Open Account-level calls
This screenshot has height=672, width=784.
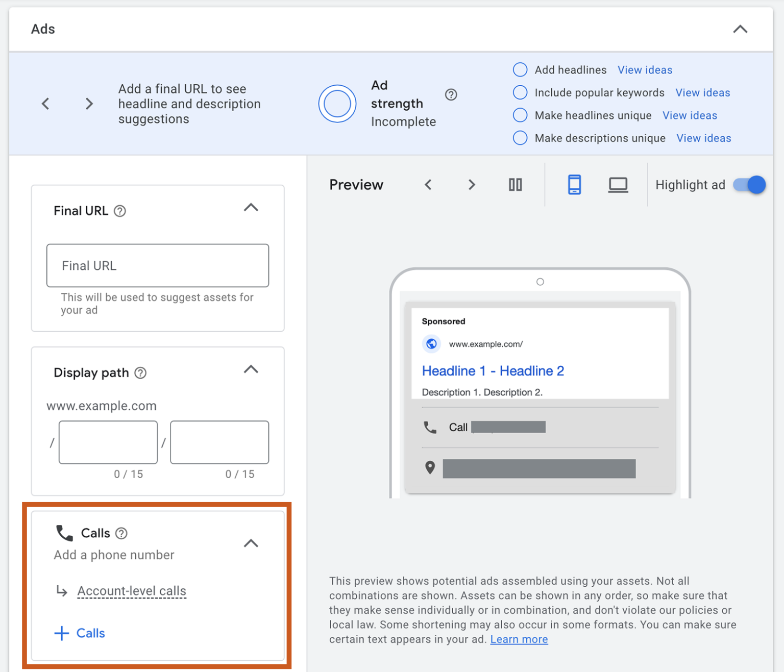(131, 591)
